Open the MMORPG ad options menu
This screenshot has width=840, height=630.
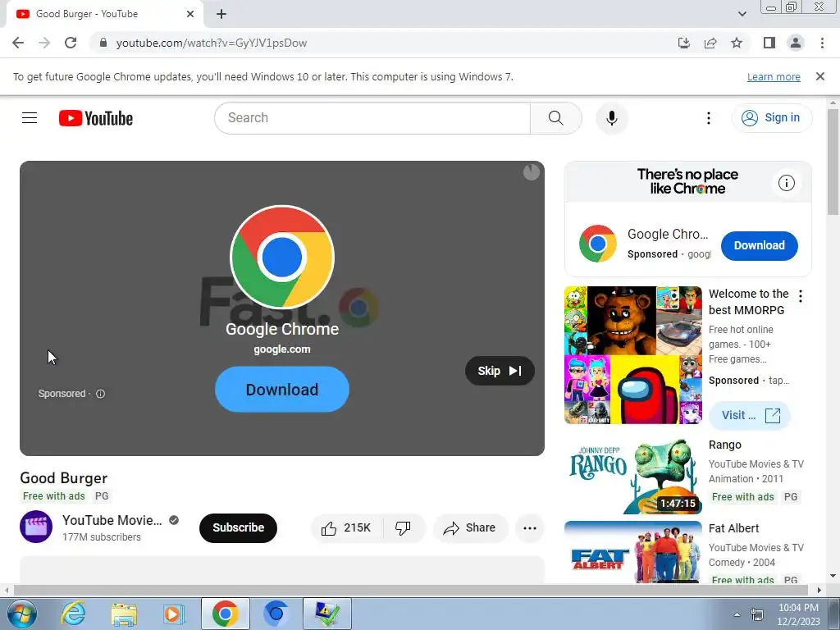[801, 296]
